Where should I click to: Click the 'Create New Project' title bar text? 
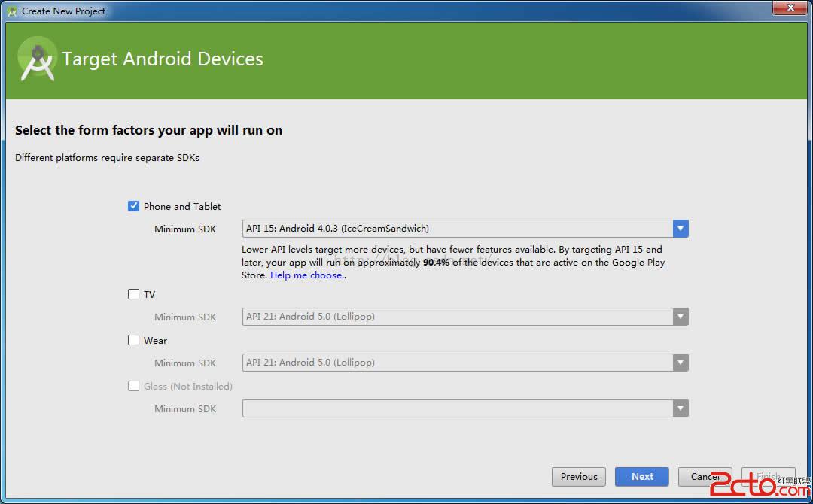click(64, 11)
